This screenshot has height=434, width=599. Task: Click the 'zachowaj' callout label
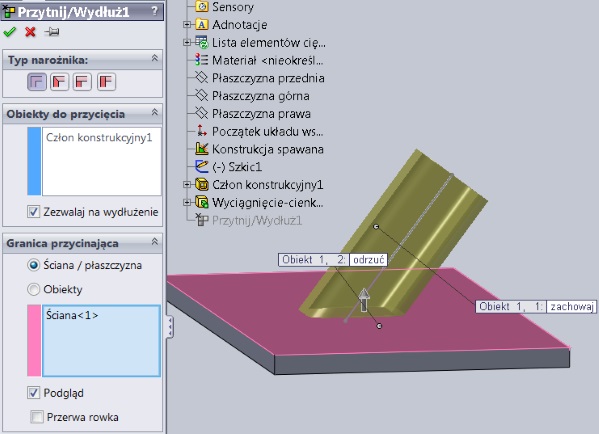(x=571, y=306)
